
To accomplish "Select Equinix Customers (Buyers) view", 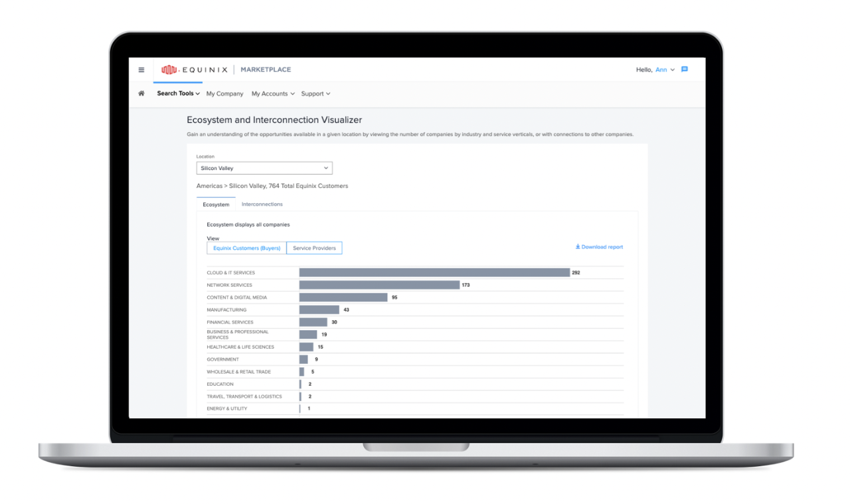I will [247, 248].
